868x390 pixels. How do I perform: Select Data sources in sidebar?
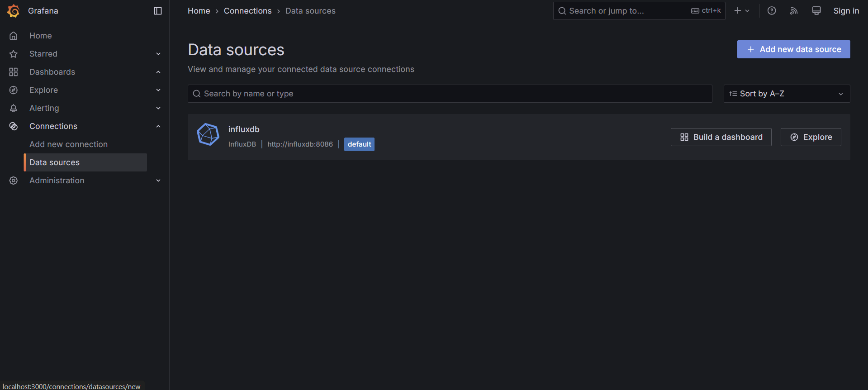click(85, 162)
